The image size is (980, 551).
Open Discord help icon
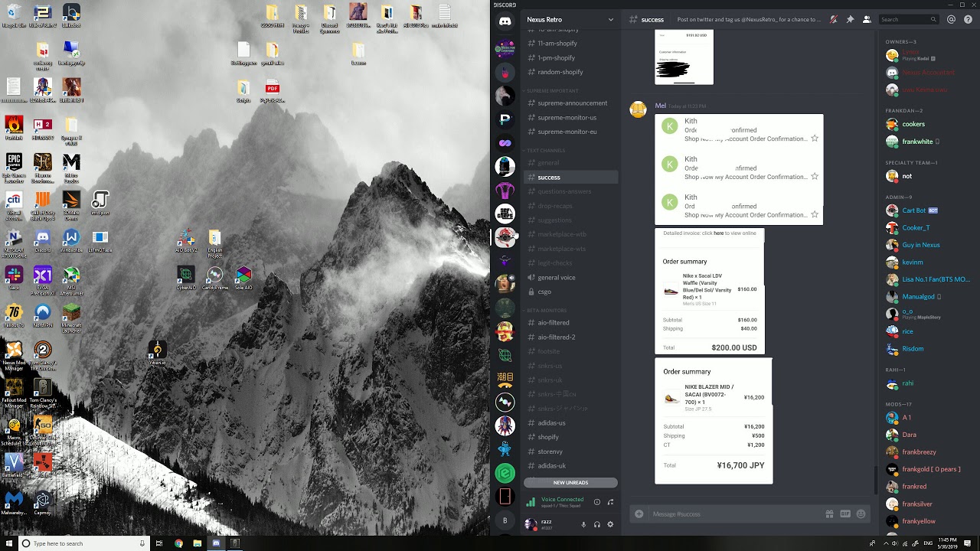tap(967, 19)
